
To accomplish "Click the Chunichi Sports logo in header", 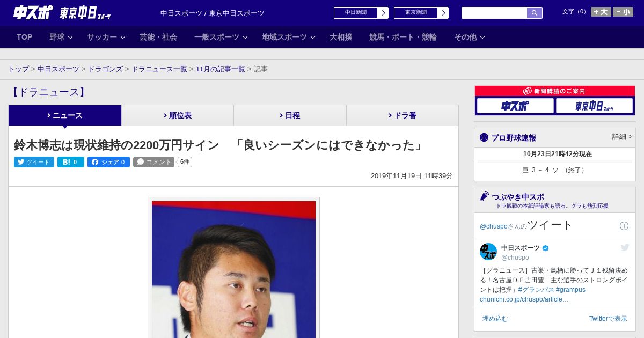I will coord(33,12).
